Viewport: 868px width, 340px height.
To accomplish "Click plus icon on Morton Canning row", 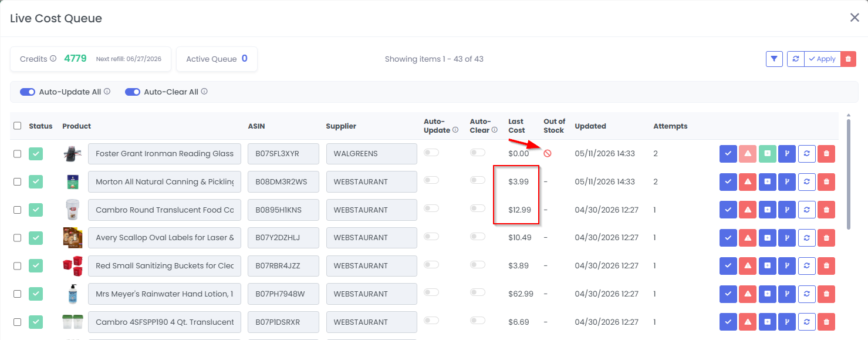I will coord(768,182).
